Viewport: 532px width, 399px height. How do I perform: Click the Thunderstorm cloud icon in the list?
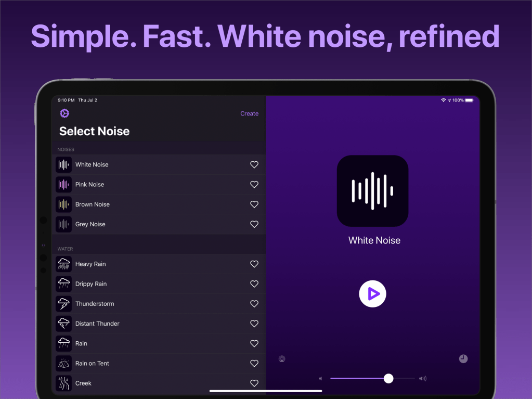pyautogui.click(x=63, y=303)
